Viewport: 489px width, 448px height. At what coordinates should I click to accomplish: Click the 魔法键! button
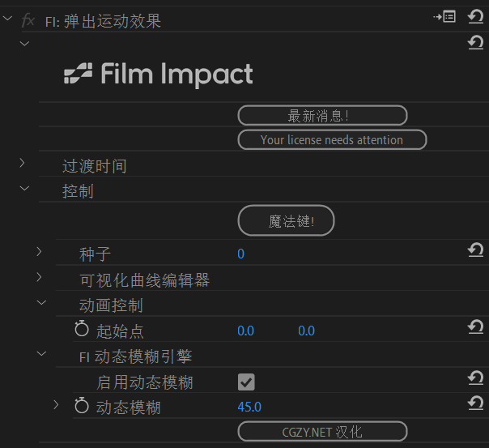click(x=286, y=220)
